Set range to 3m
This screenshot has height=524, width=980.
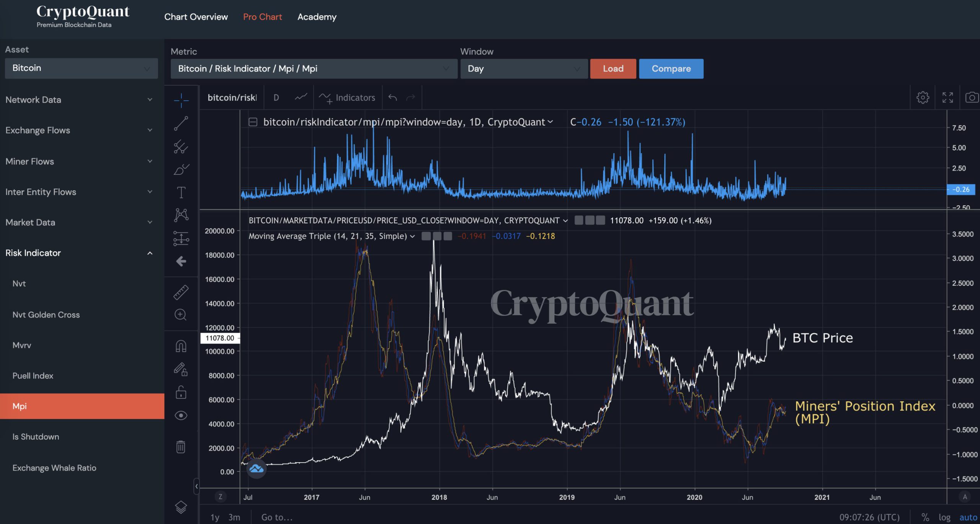click(234, 517)
